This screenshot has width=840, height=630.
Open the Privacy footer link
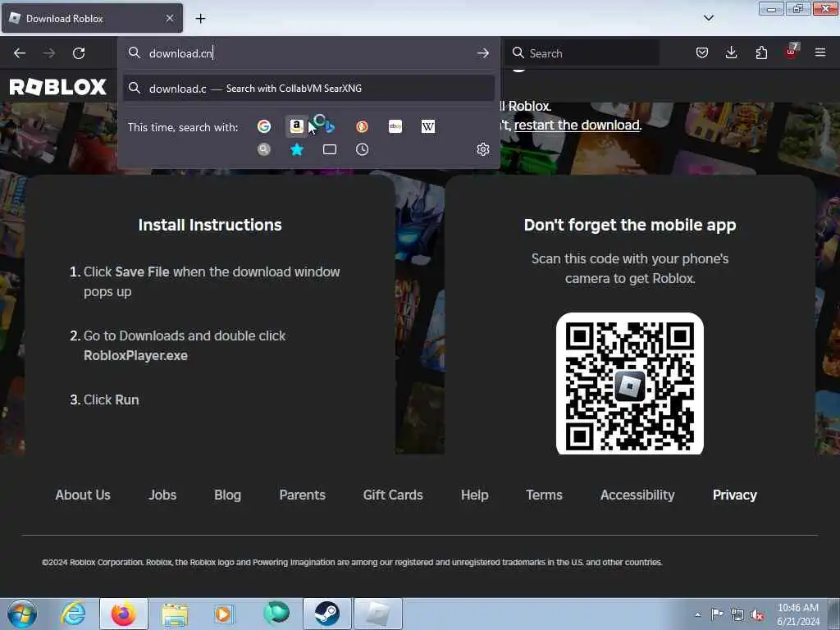pos(734,495)
